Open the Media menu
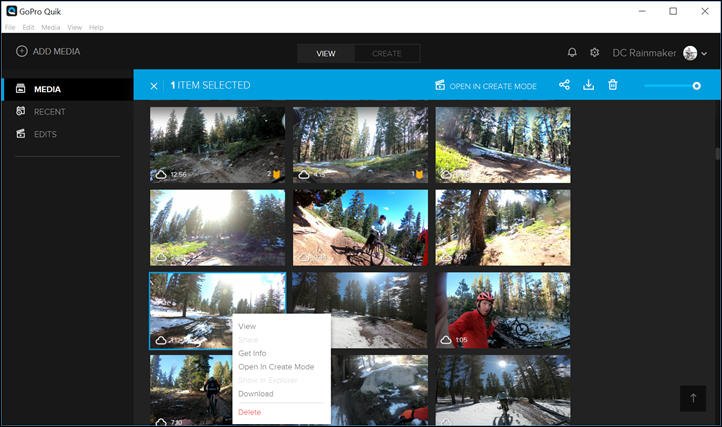 51,27
